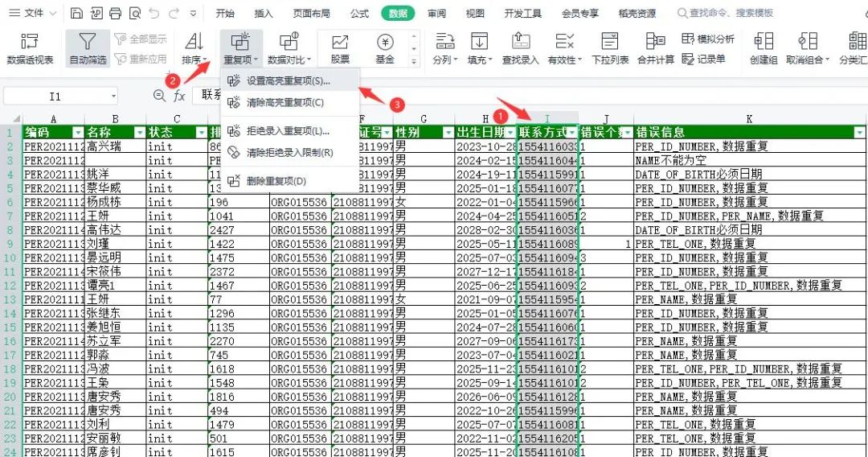Image resolution: width=868 pixels, height=457 pixels.
Task: Click the select-all corner of the sheet
Action: pos(11,118)
